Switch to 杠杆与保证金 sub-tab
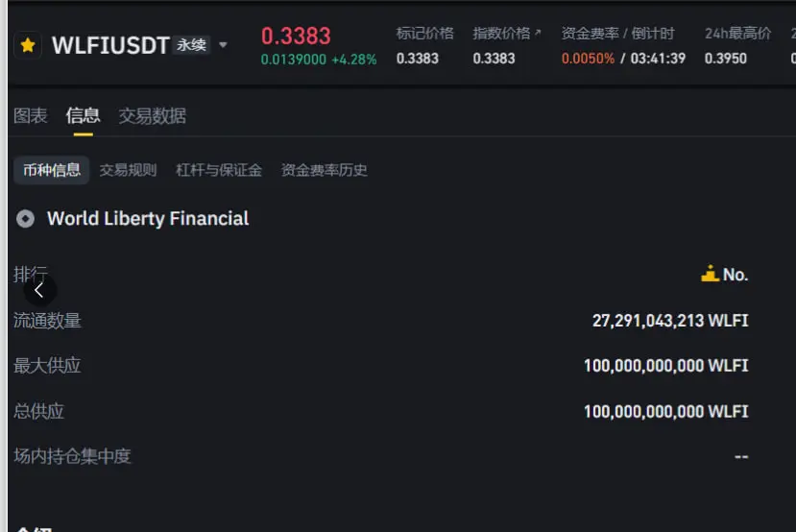 point(219,170)
